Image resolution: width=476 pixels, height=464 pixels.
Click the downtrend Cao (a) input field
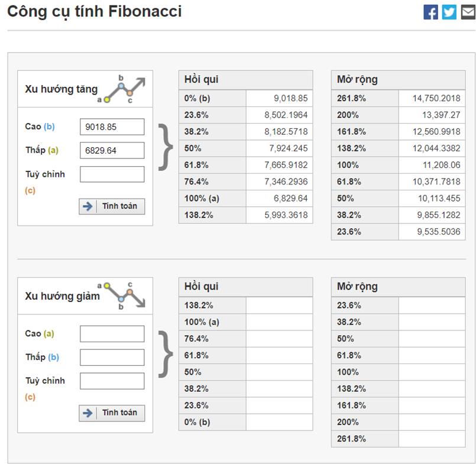[112, 333]
